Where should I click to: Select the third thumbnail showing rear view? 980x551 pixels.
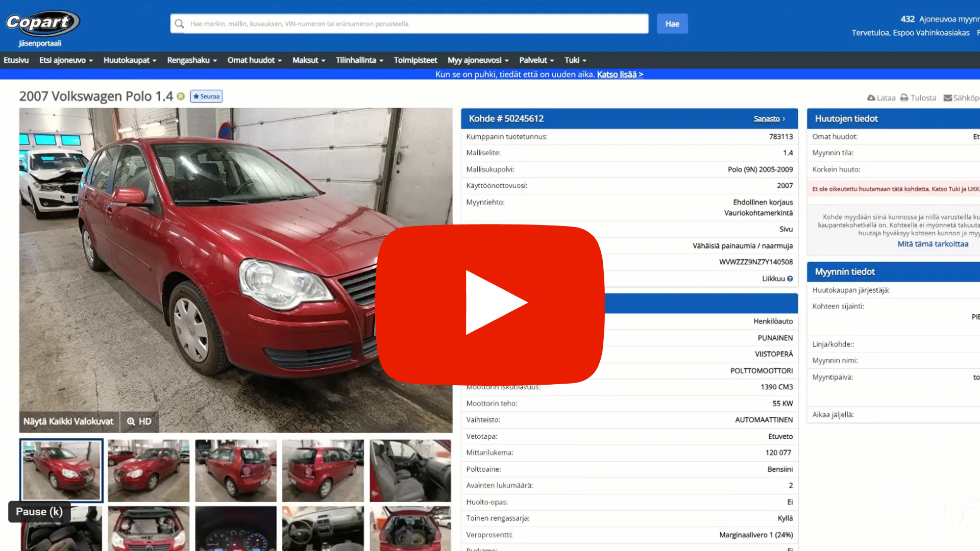pyautogui.click(x=236, y=470)
